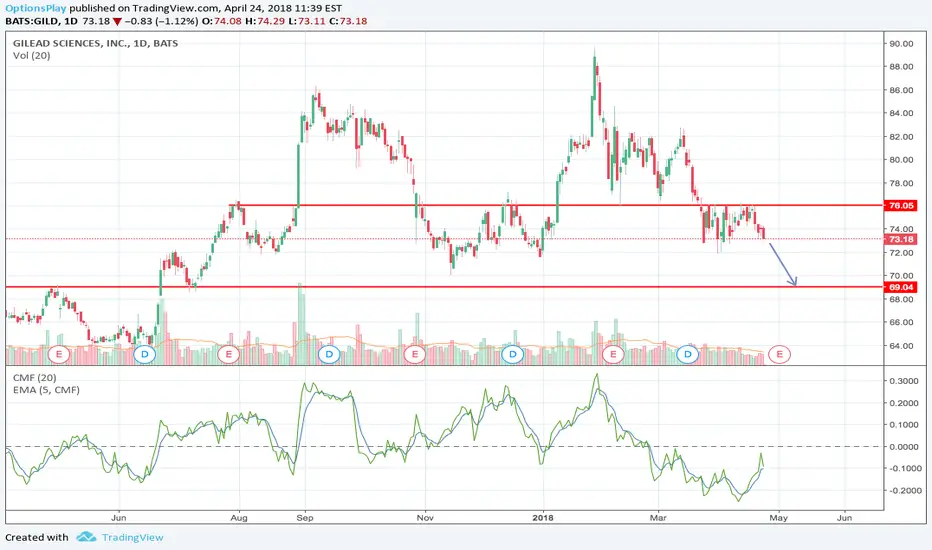Click the dividend D marker before 2018

tap(512, 354)
